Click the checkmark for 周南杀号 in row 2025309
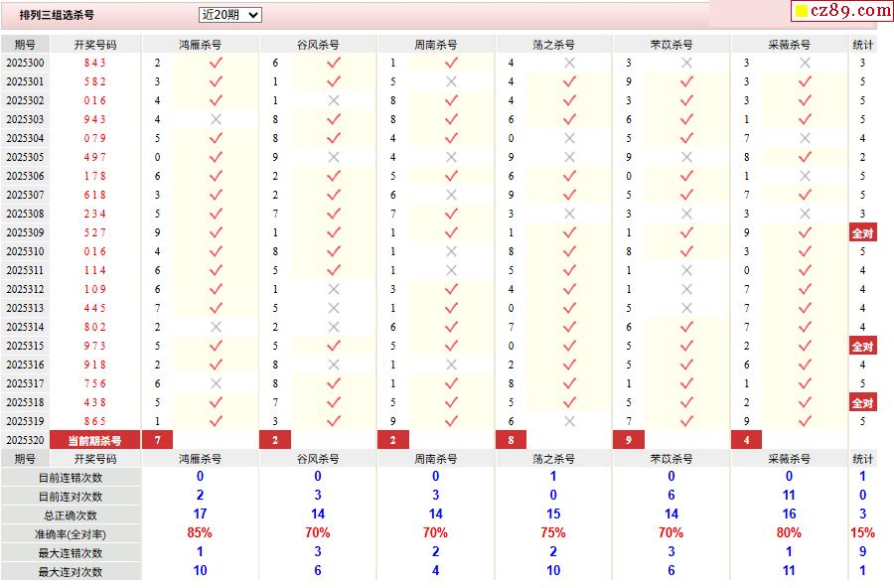This screenshot has width=894, height=588. (x=451, y=232)
